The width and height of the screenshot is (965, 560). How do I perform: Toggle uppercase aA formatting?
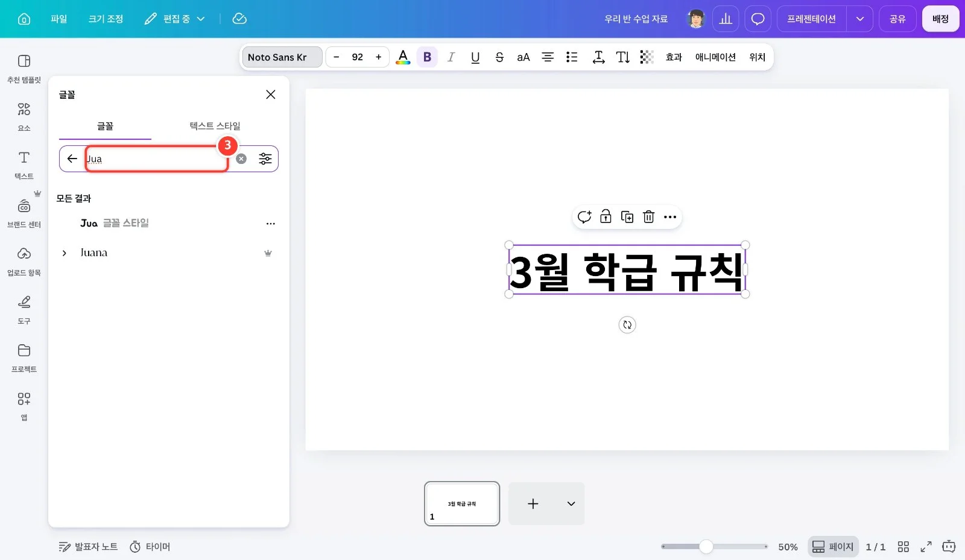524,57
